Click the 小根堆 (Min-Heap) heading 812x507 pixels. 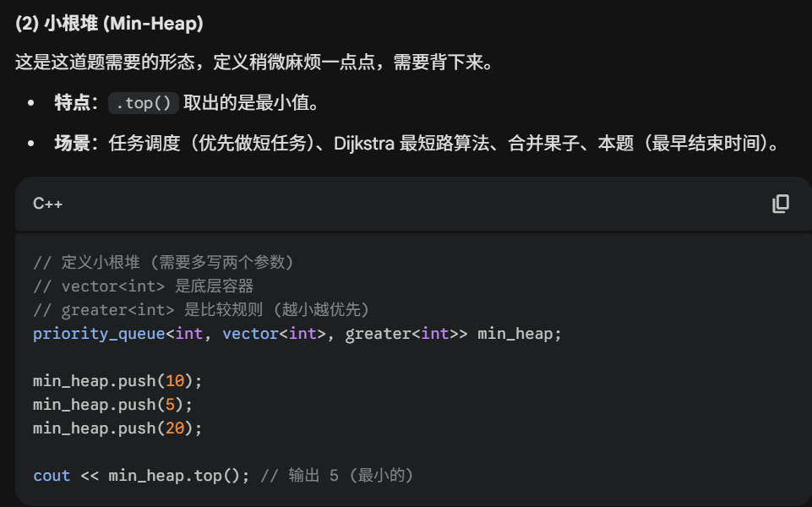point(109,24)
